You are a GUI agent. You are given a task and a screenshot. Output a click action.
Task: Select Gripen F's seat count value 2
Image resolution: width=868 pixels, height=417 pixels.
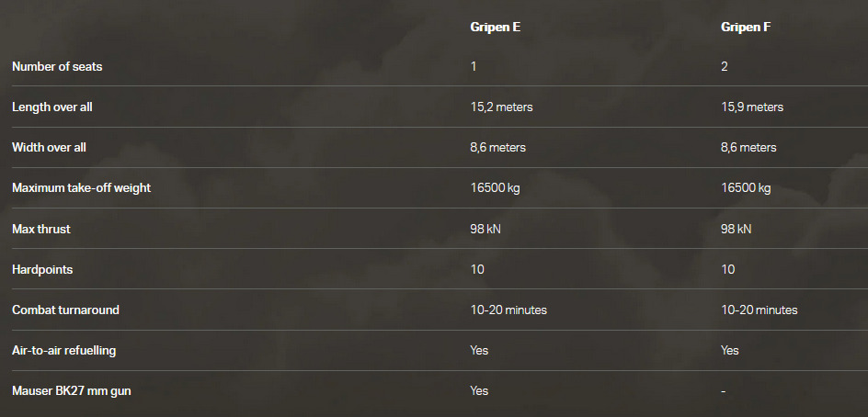[725, 67]
